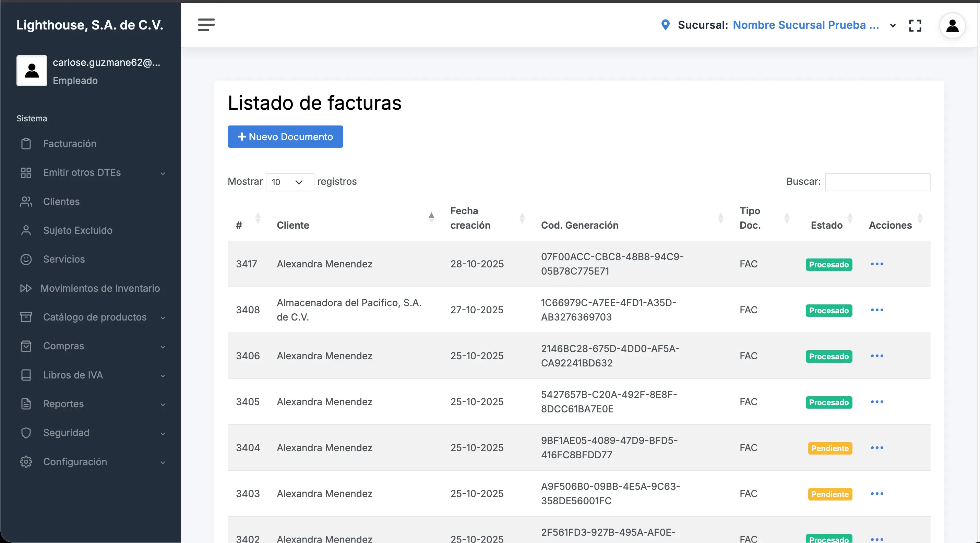Click the Sujeto Excluido person icon
The width and height of the screenshot is (980, 543).
(26, 230)
